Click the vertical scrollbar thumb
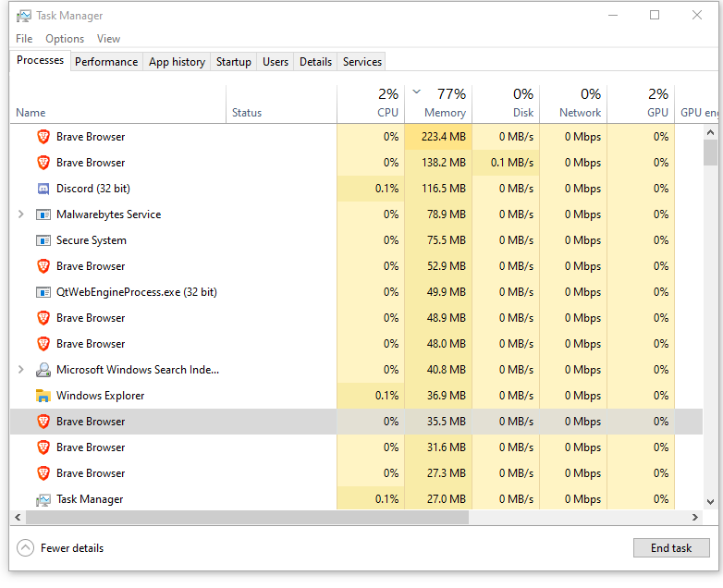Image resolution: width=723 pixels, height=588 pixels. point(710,153)
